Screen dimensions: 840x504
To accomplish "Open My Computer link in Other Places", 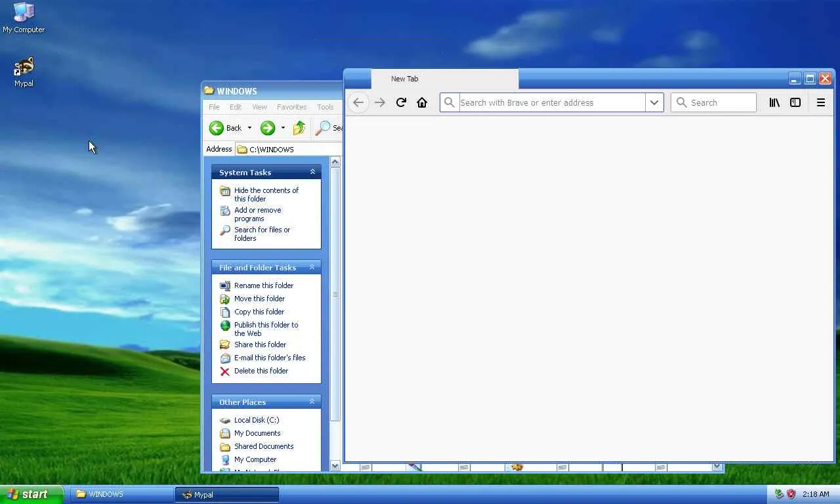I will coord(255,459).
